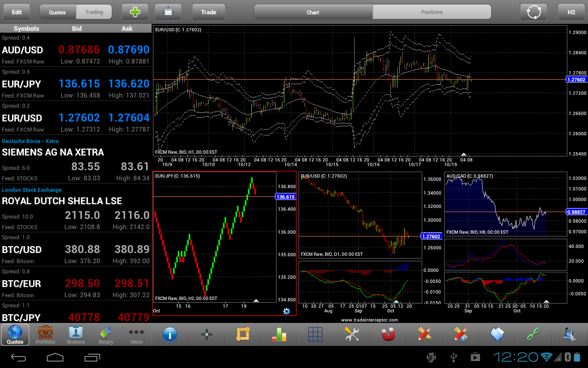Select the Chart tab
Screen dimensions: 588x368
tap(313, 12)
